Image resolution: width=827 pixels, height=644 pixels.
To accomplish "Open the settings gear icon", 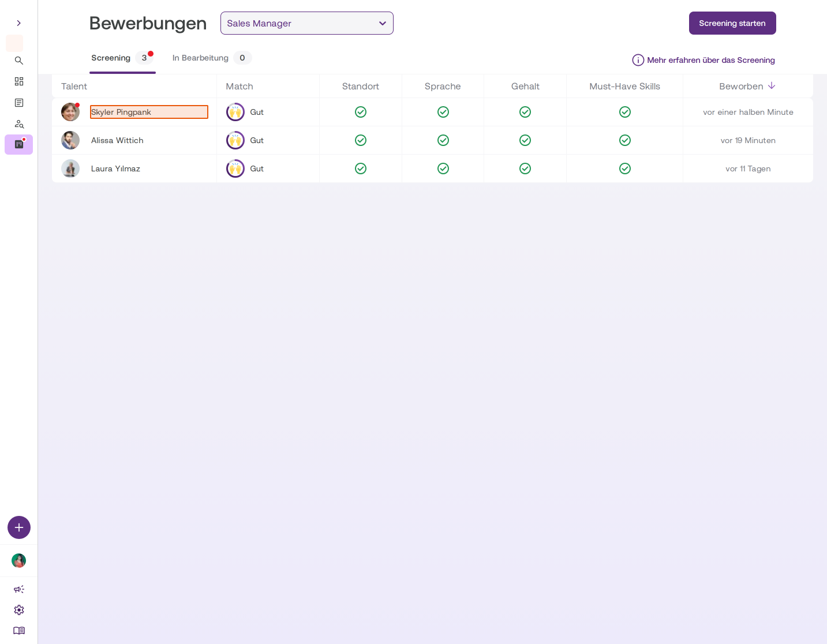I will point(19,610).
